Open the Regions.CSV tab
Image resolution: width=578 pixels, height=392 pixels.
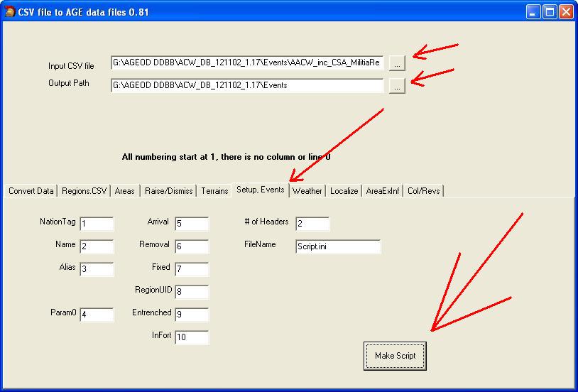coord(84,191)
